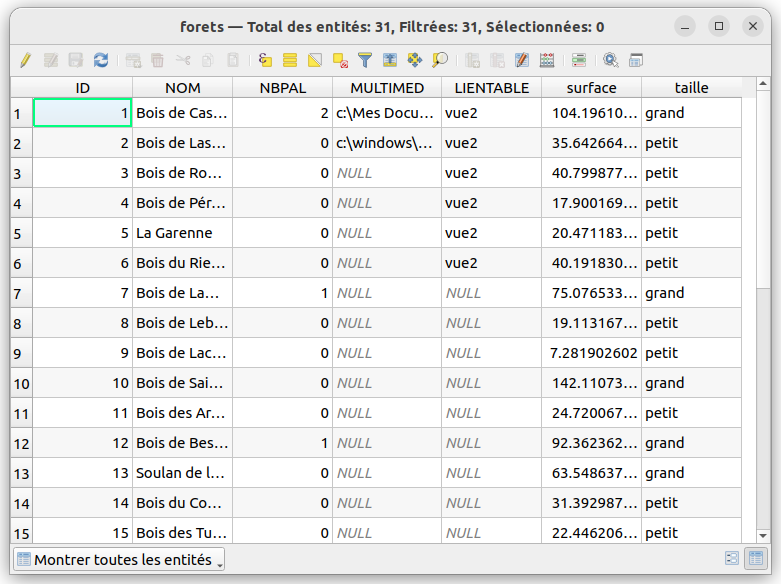The width and height of the screenshot is (781, 584).
Task: Click the multi-edit mode toolbar icon
Action: coord(51,61)
